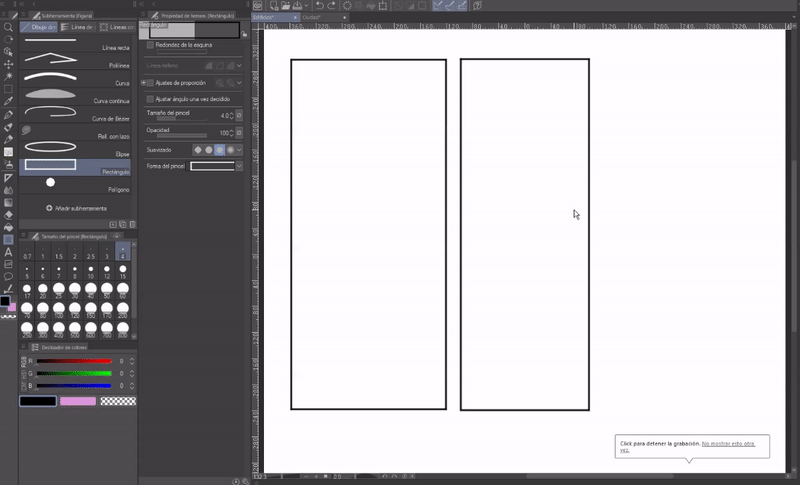Toggle the Ajustes de proporción checkbox
The height and width of the screenshot is (485, 800).
pos(150,83)
